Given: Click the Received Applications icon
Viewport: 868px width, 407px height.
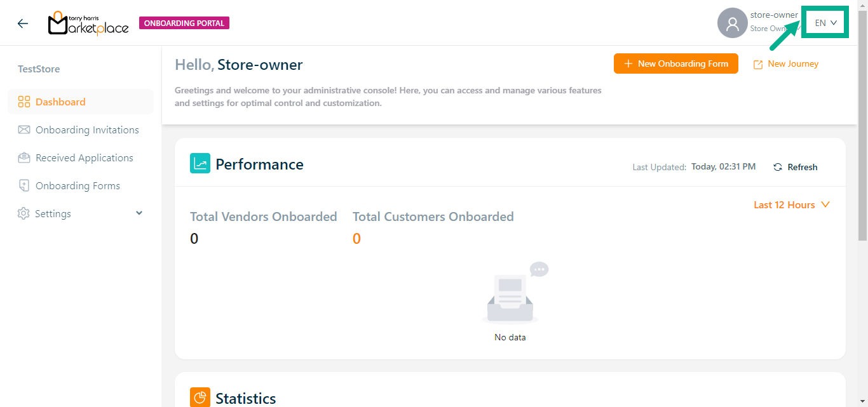Looking at the screenshot, I should tap(24, 158).
